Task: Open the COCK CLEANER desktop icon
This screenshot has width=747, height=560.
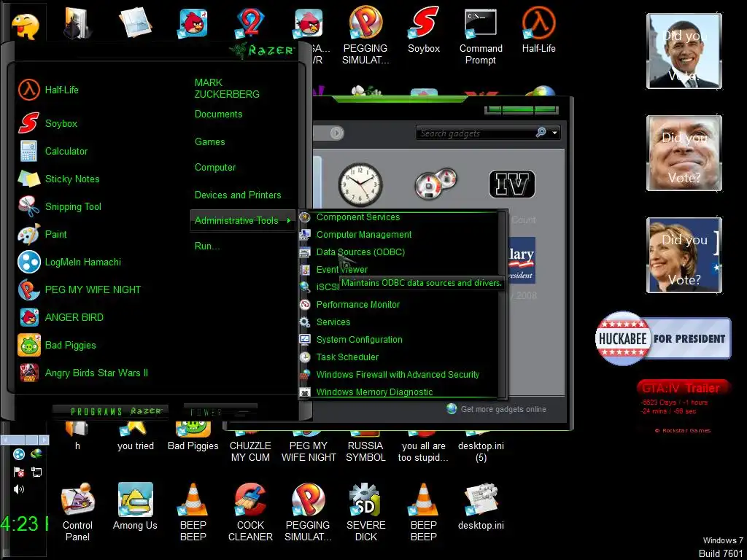Action: click(251, 513)
